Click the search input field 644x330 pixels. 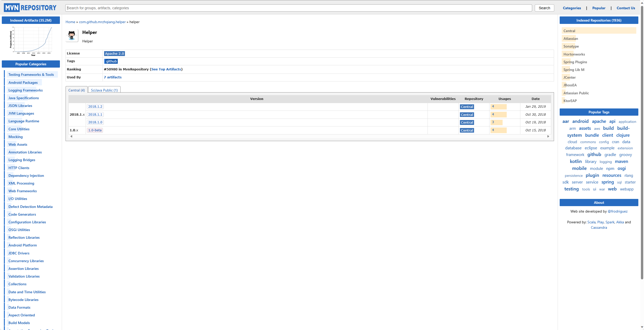coord(299,7)
